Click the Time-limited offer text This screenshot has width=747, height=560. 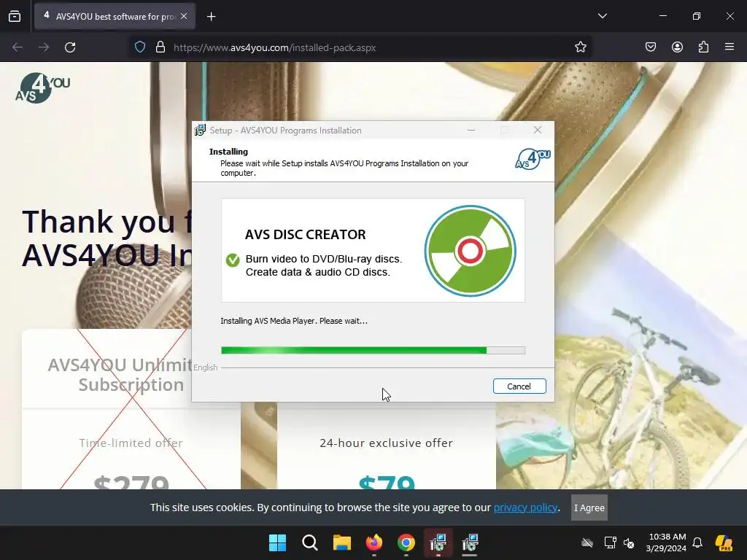131,443
